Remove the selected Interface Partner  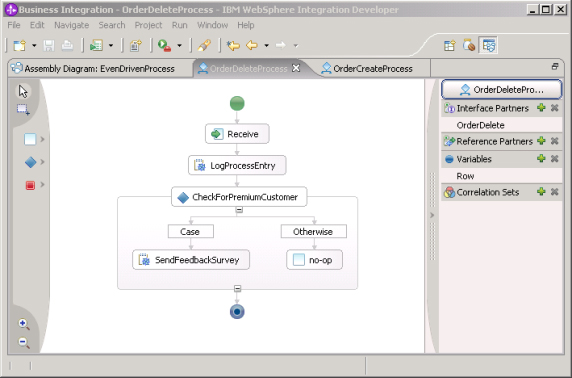pos(554,108)
